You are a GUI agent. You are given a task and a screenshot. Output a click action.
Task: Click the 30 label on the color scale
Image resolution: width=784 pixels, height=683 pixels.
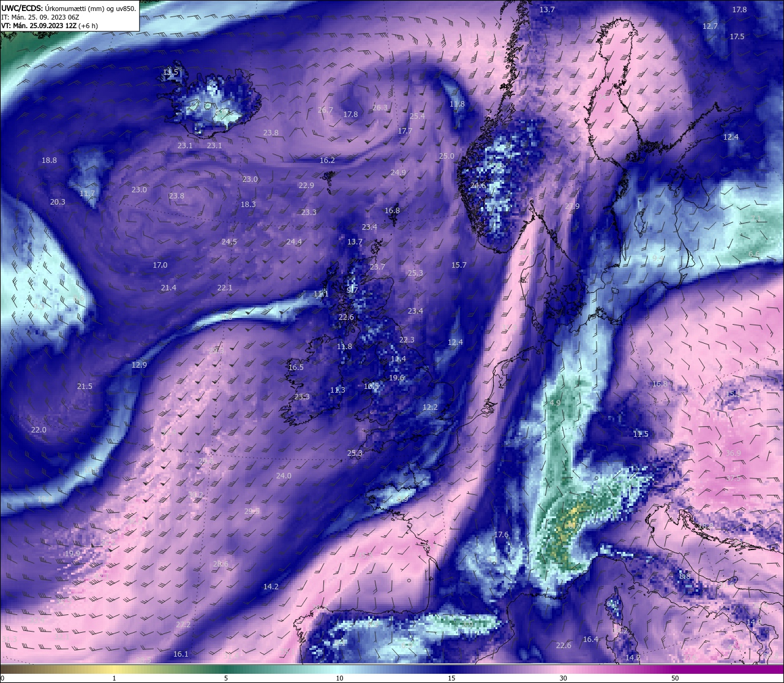[x=563, y=678]
